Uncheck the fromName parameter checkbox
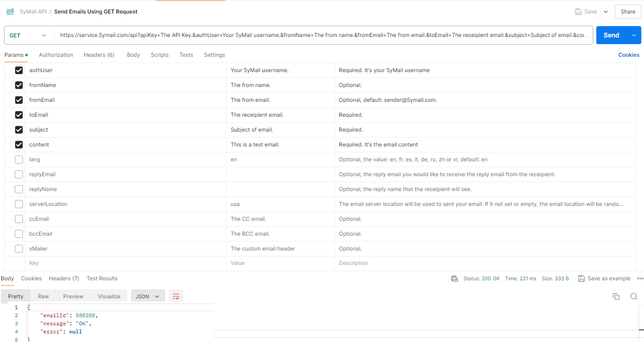 19,85
